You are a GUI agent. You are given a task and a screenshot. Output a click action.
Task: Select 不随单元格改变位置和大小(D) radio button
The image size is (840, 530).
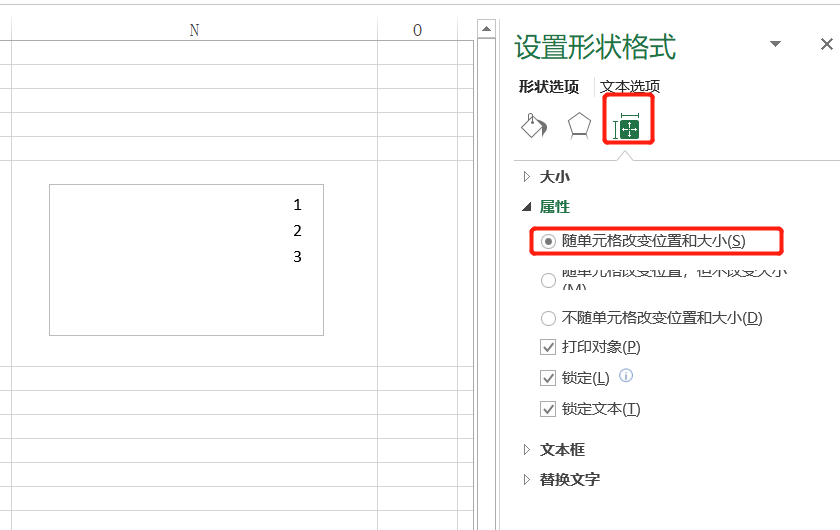click(548, 318)
